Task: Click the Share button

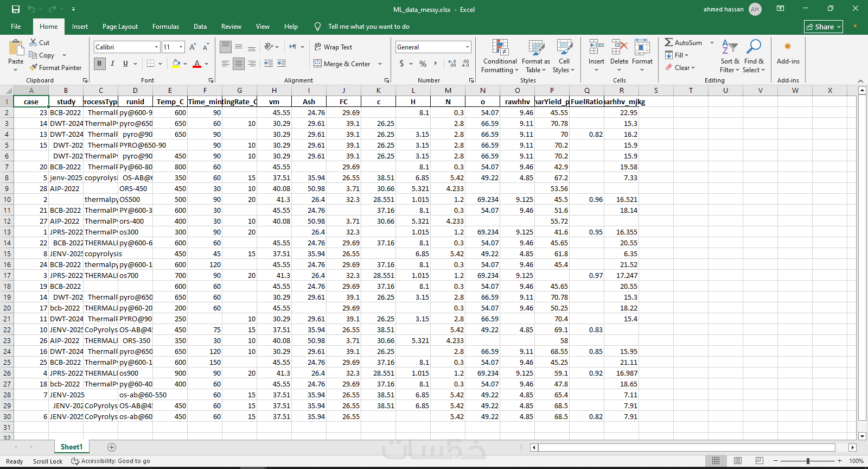Action: 823,27
